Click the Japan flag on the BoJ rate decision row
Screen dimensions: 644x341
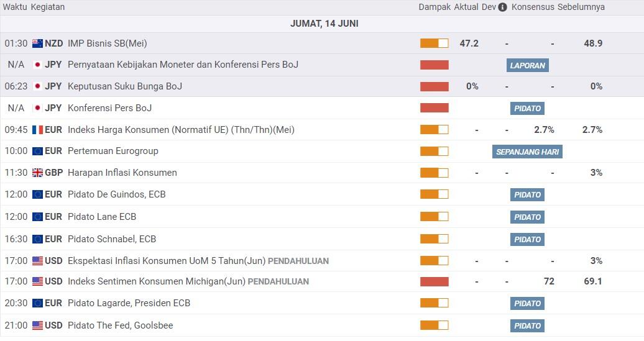(37, 86)
